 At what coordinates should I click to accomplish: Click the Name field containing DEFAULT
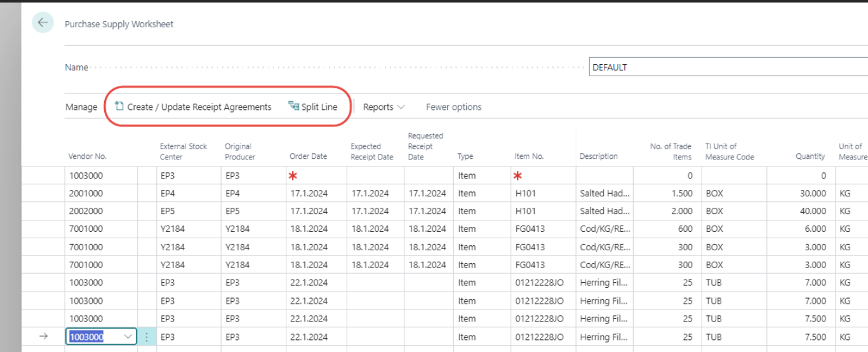[x=728, y=67]
